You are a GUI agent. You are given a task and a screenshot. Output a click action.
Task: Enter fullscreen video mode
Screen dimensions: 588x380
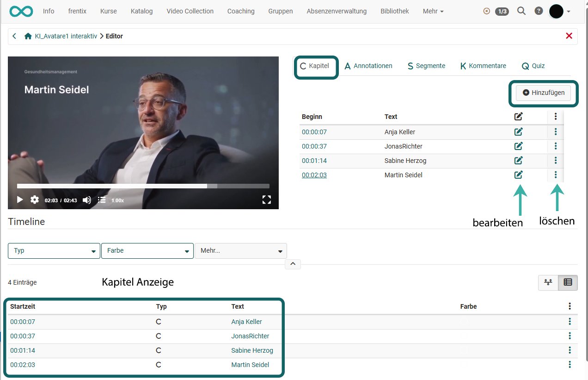(266, 200)
